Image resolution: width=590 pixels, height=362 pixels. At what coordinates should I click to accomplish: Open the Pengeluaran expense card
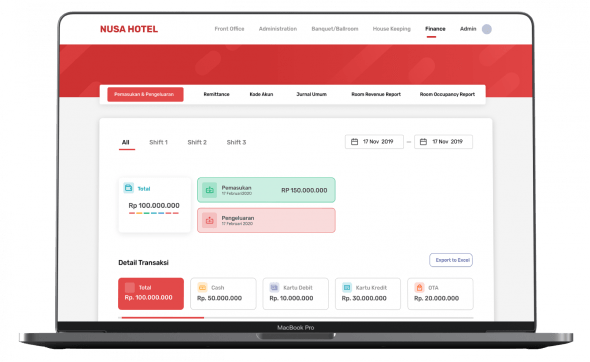pos(266,220)
